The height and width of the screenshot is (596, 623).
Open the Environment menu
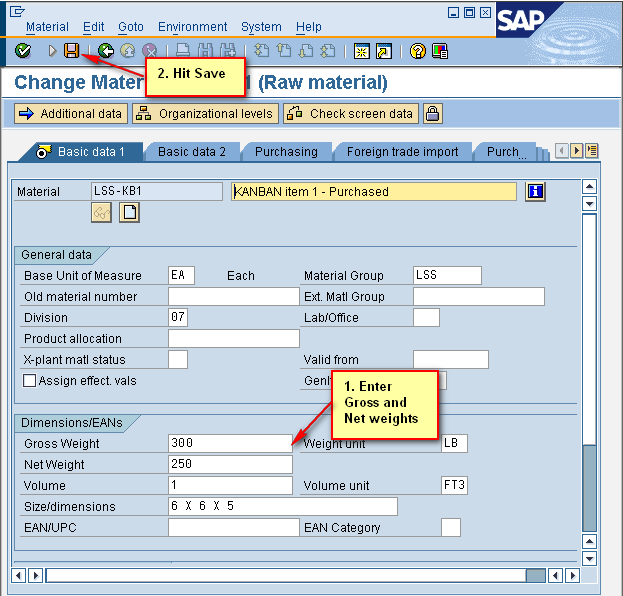(192, 27)
